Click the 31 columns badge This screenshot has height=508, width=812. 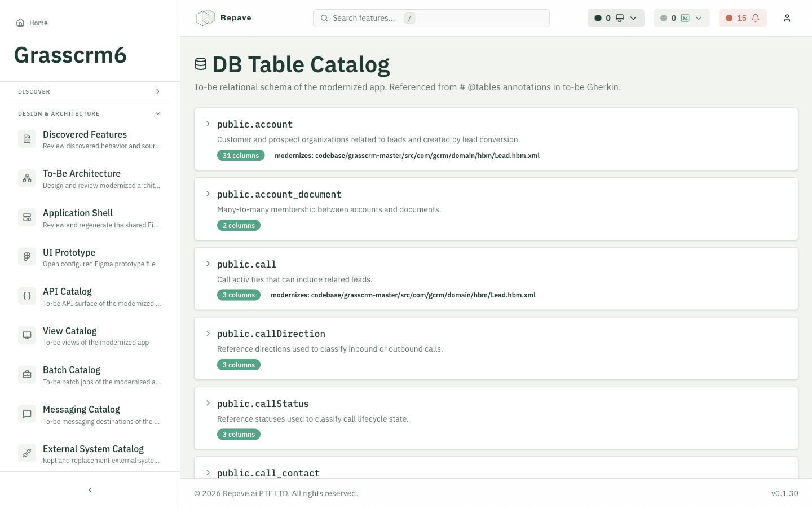(x=241, y=155)
